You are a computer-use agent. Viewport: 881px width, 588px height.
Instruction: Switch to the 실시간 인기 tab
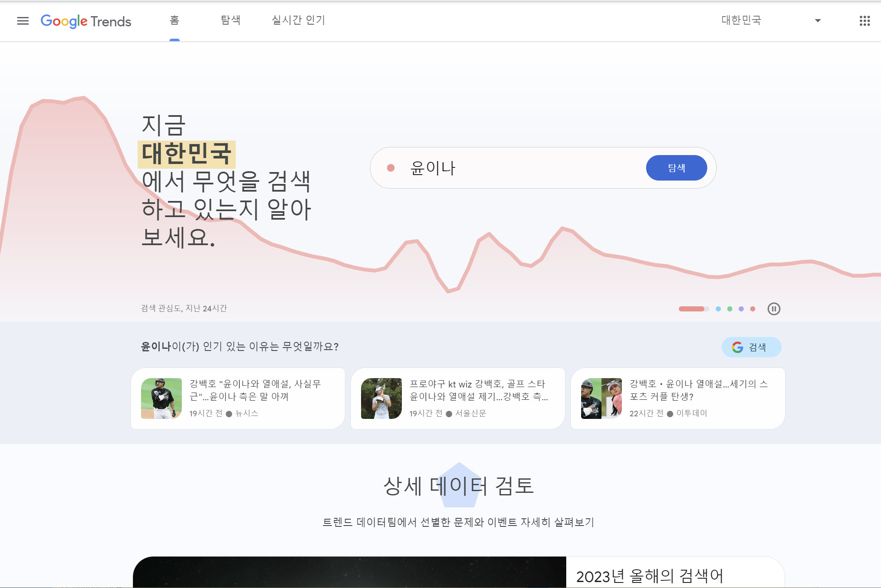pos(298,20)
